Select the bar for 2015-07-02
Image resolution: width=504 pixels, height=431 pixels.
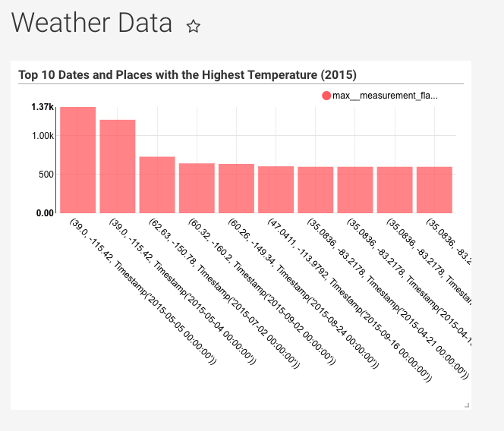157,184
